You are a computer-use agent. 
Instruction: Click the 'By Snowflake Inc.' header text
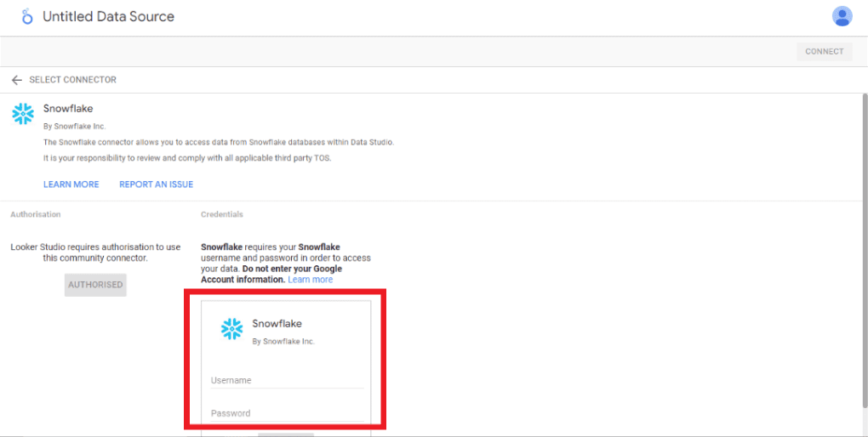click(x=74, y=126)
